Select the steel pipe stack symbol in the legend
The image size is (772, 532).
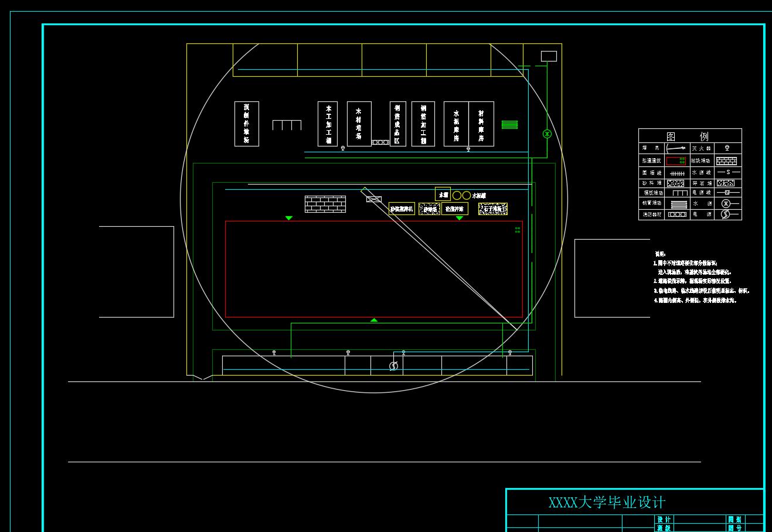[679, 204]
